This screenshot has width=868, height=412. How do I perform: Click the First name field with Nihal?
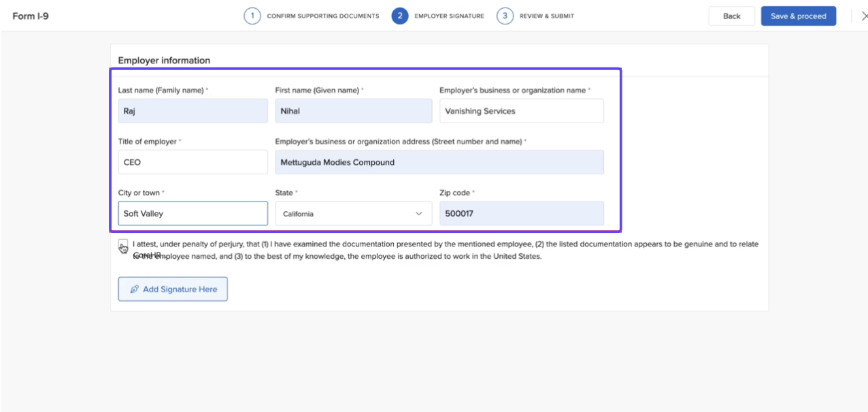click(353, 111)
